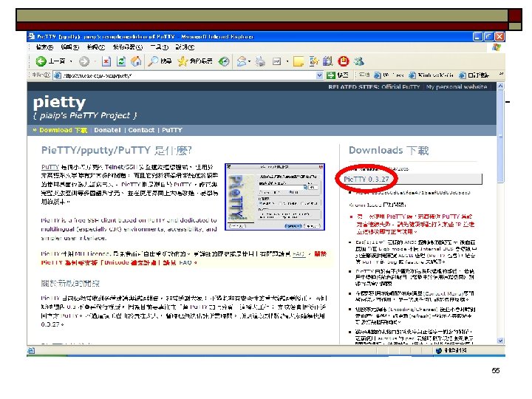The height and width of the screenshot is (399, 532).
Task: Click the status bar page icon
Action: pyautogui.click(x=31, y=350)
